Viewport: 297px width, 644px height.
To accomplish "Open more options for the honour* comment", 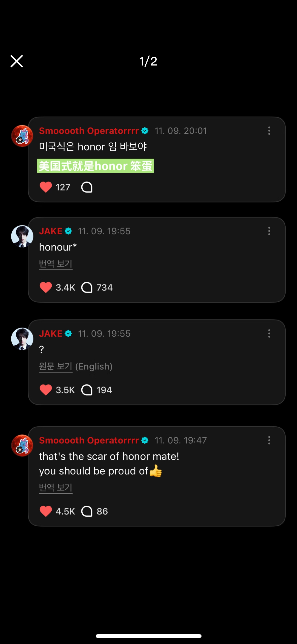I will [269, 231].
